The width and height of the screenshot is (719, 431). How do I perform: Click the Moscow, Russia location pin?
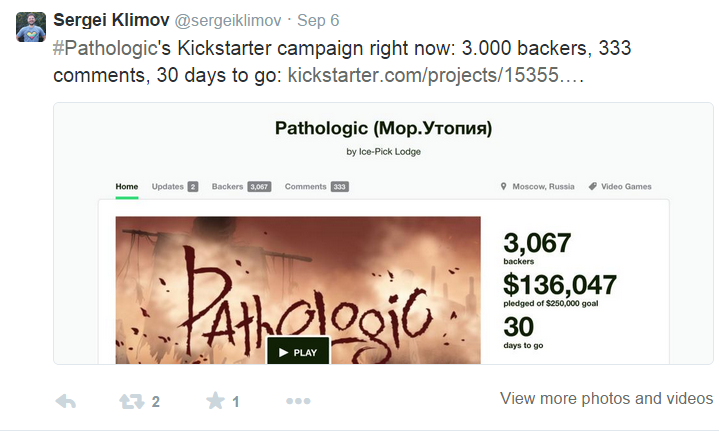503,187
